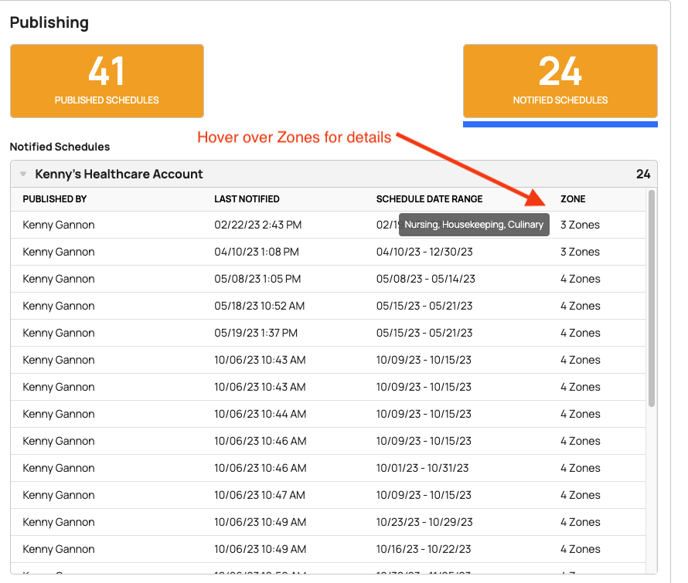Click 3 Zones in the 02/22/23 row

pyautogui.click(x=580, y=225)
